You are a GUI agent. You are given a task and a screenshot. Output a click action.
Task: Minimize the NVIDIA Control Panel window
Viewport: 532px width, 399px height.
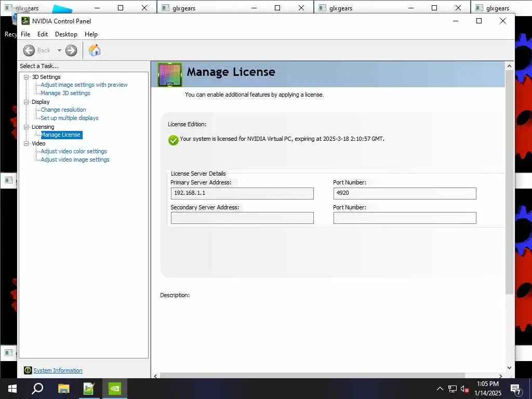point(456,21)
